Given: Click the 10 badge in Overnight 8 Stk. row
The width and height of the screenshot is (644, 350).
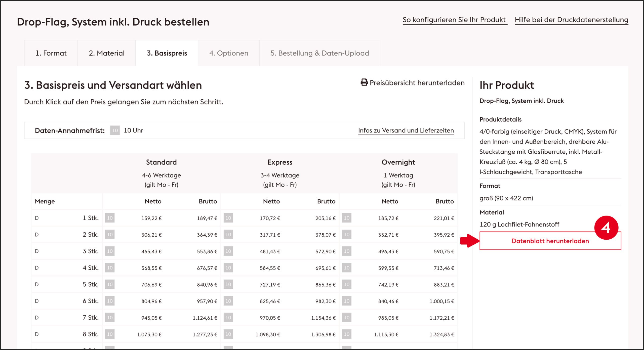Looking at the screenshot, I should pyautogui.click(x=347, y=334).
